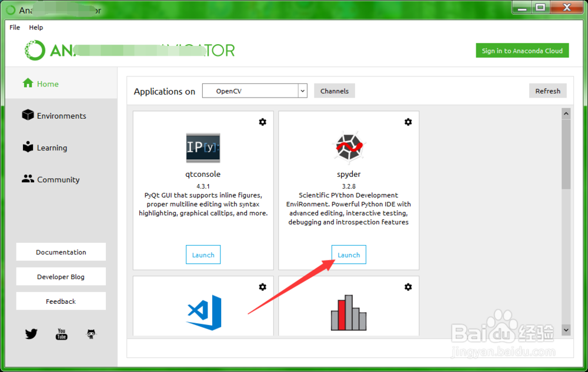The width and height of the screenshot is (588, 372).
Task: Maximize the Anaconda Navigator window
Action: click(x=540, y=8)
